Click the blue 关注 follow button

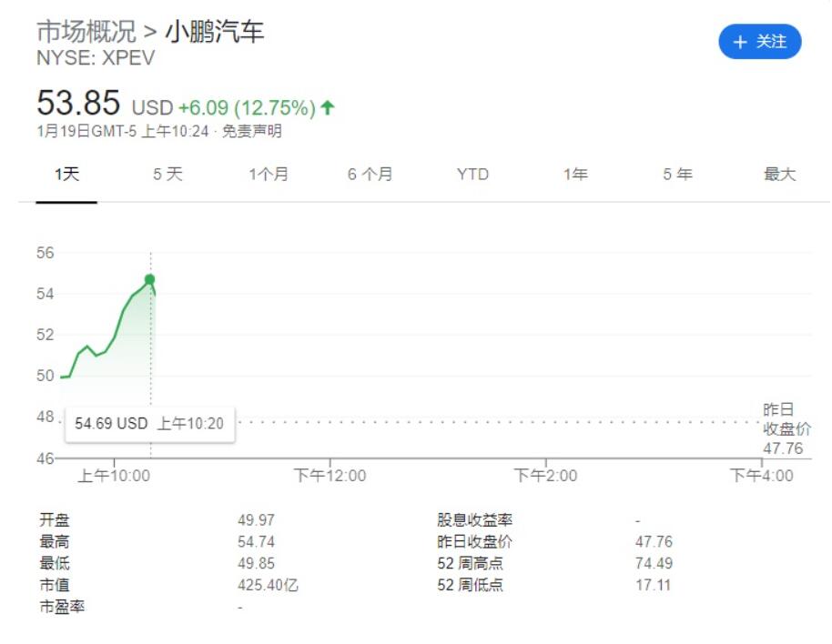point(759,42)
